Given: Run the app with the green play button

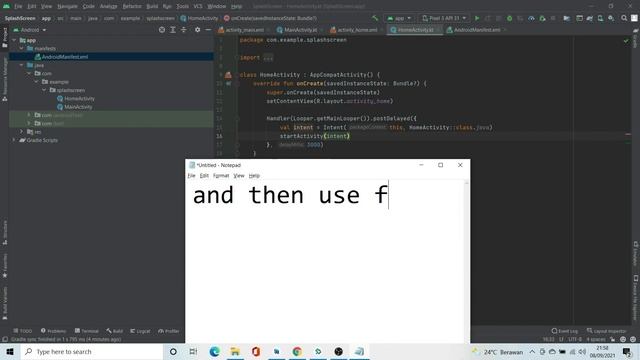Looking at the screenshot, I should (x=477, y=18).
